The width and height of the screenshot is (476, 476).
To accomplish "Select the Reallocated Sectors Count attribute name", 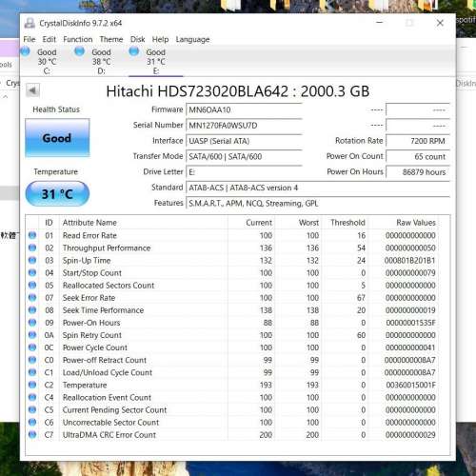I will tap(109, 286).
